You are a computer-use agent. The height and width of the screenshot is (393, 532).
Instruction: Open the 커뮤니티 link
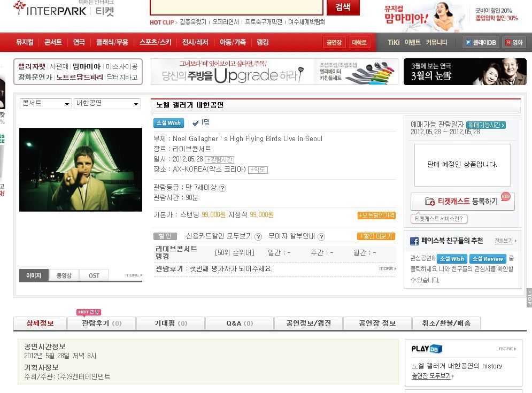tap(437, 42)
